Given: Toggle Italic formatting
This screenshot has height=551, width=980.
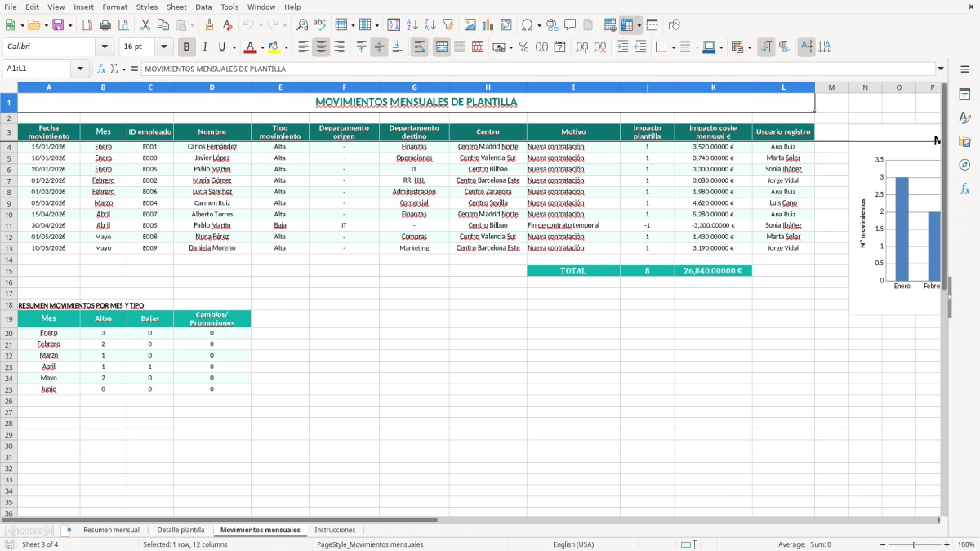Looking at the screenshot, I should tap(205, 47).
